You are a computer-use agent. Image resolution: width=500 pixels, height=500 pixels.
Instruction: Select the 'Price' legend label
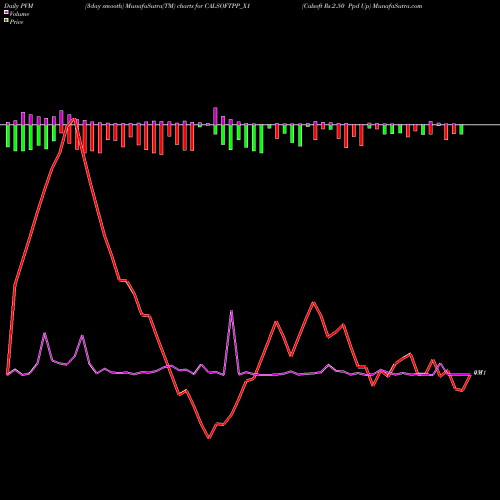pyautogui.click(x=16, y=22)
